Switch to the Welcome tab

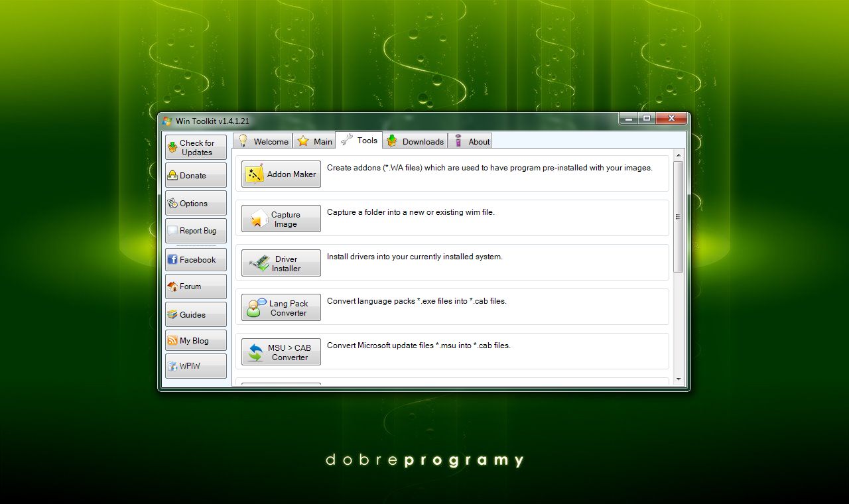[x=263, y=141]
